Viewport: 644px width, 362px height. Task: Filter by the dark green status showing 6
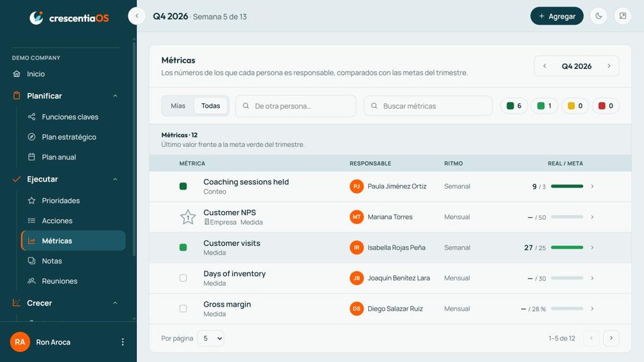(514, 106)
